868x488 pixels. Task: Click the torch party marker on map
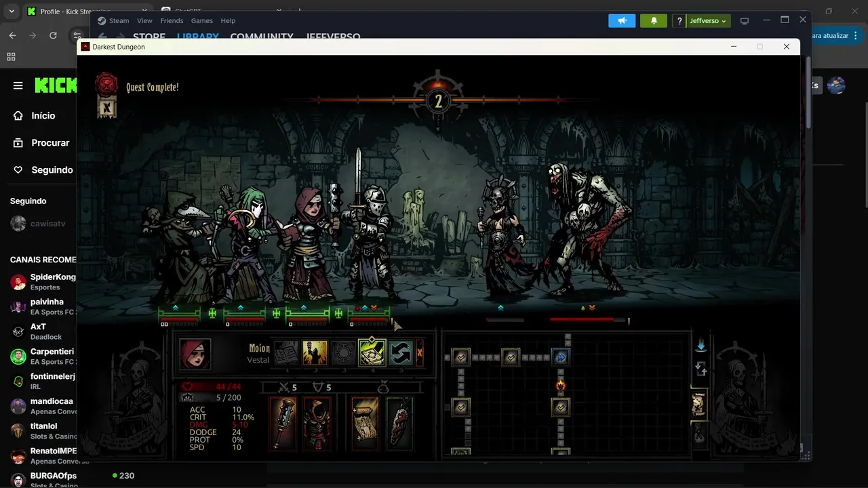click(561, 386)
